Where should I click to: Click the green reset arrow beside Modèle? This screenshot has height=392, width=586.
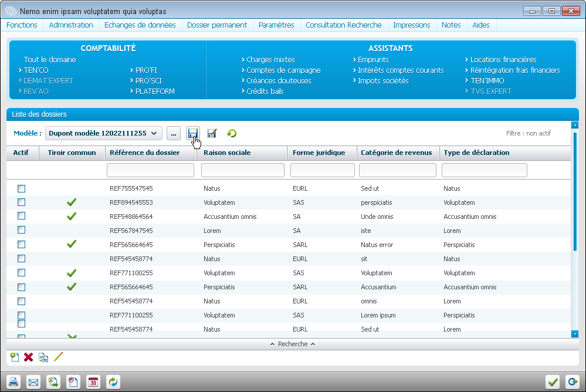[x=232, y=133]
